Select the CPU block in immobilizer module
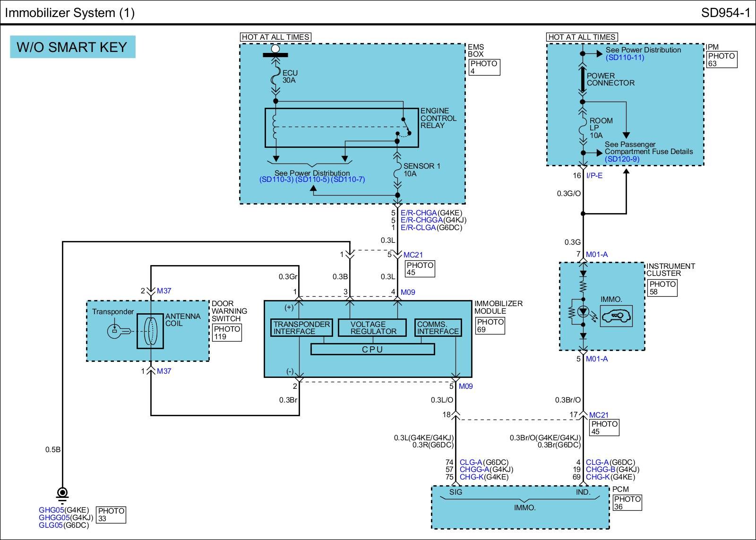Image resolution: width=756 pixels, height=540 pixels. tap(372, 350)
